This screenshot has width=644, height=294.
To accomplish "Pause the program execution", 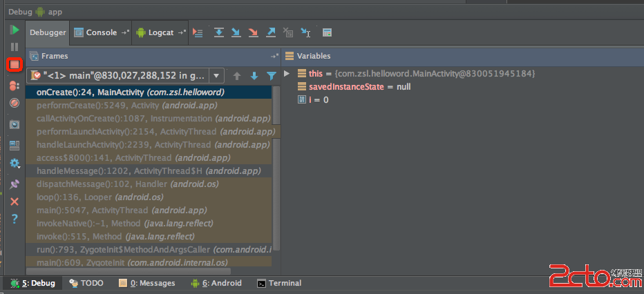I will pyautogui.click(x=15, y=47).
